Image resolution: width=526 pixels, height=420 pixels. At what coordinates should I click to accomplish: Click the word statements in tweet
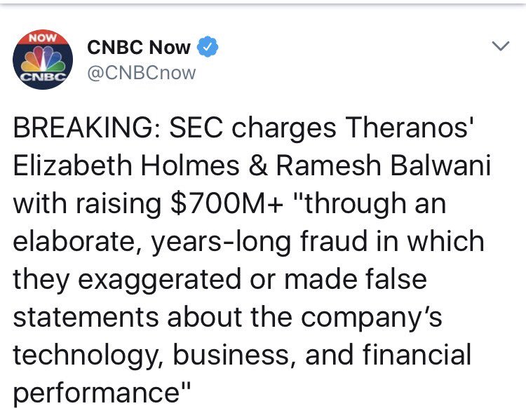coord(86,318)
